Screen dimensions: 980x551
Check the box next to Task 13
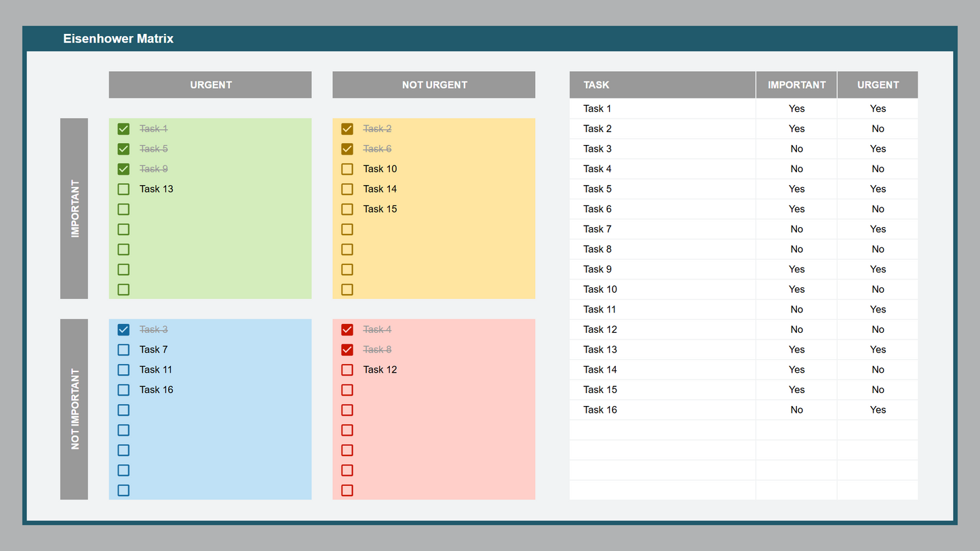123,189
